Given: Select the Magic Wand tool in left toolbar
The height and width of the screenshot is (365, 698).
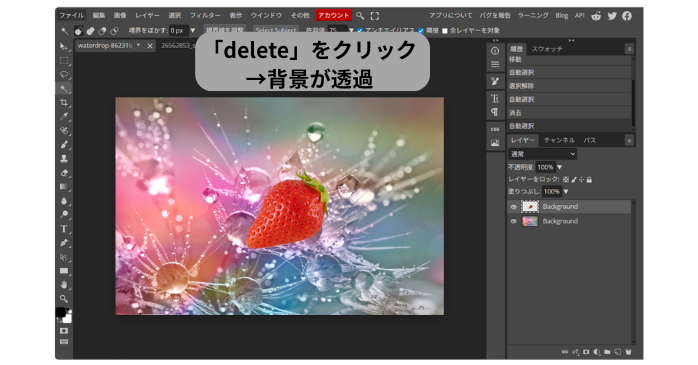Looking at the screenshot, I should tap(64, 89).
